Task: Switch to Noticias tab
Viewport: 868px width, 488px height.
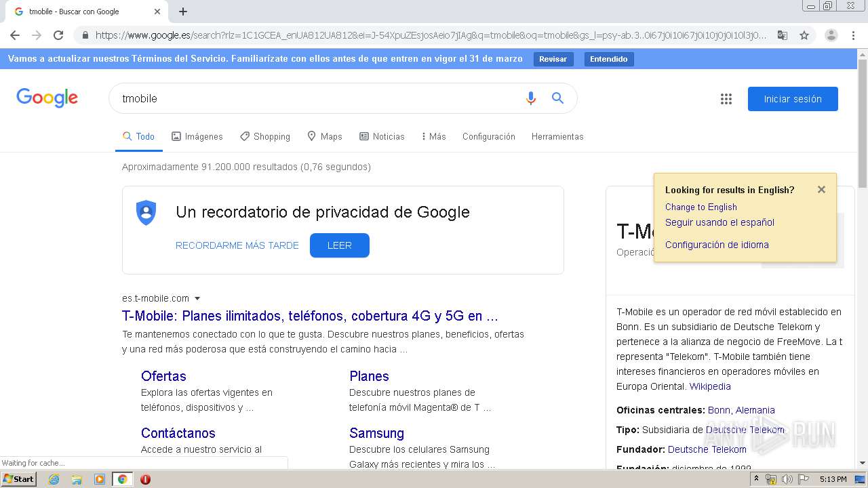Action: tap(382, 136)
